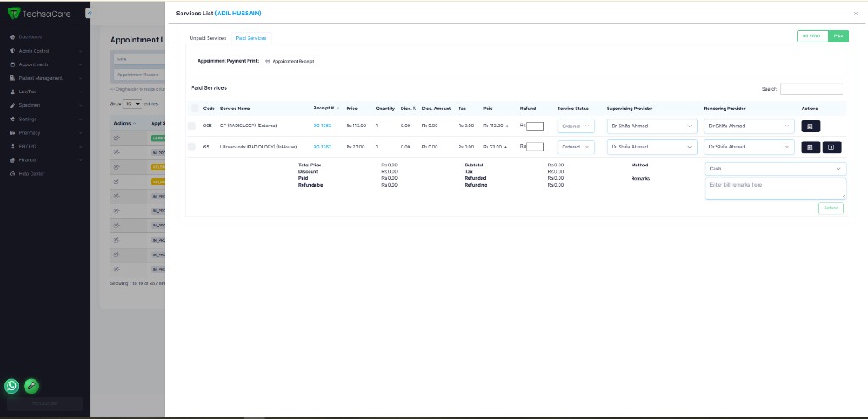
Task: Focus the refund amount field for Ultrasounds row
Action: (536, 147)
